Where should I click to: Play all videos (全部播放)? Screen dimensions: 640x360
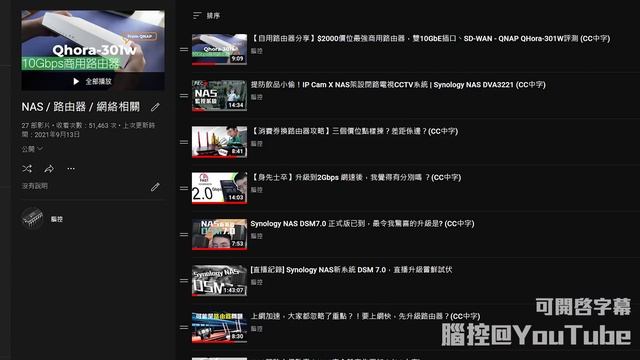[93, 81]
